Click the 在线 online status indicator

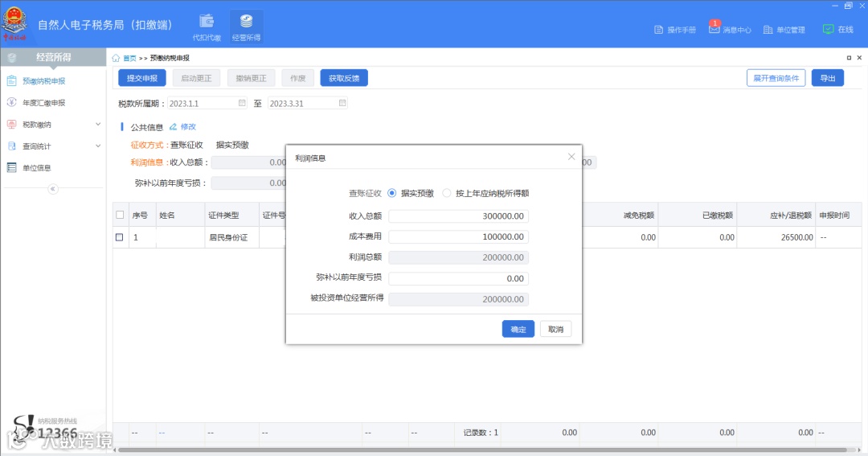(838, 30)
